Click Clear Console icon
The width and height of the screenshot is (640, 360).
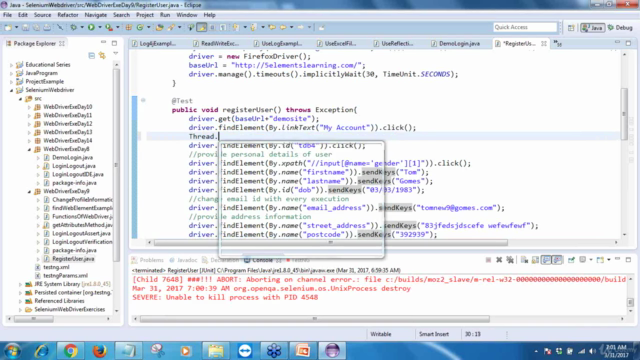[x=524, y=260]
